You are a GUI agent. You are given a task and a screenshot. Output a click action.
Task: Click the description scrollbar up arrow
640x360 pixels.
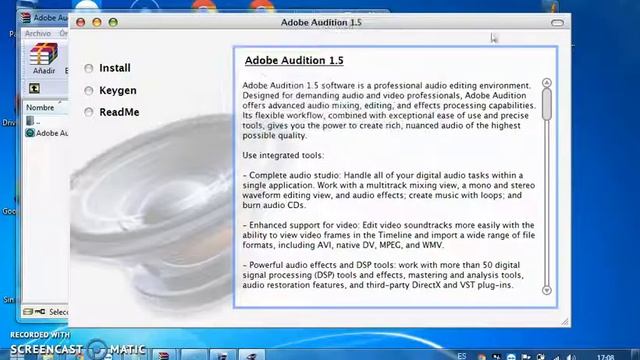pos(547,83)
